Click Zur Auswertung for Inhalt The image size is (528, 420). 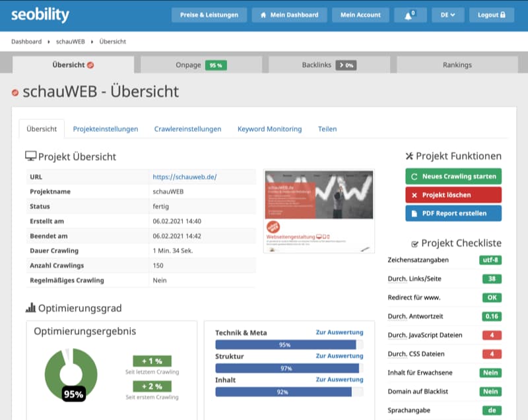click(x=339, y=379)
